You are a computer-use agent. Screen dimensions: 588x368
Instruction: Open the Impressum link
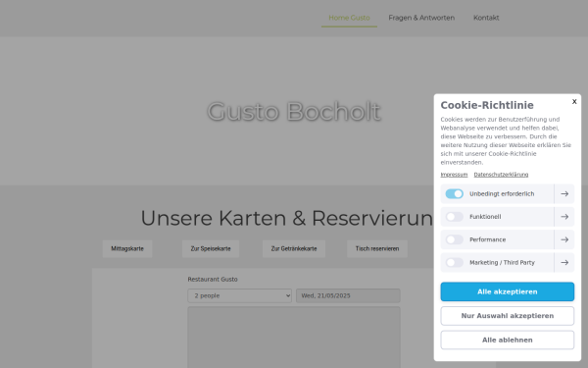(454, 175)
